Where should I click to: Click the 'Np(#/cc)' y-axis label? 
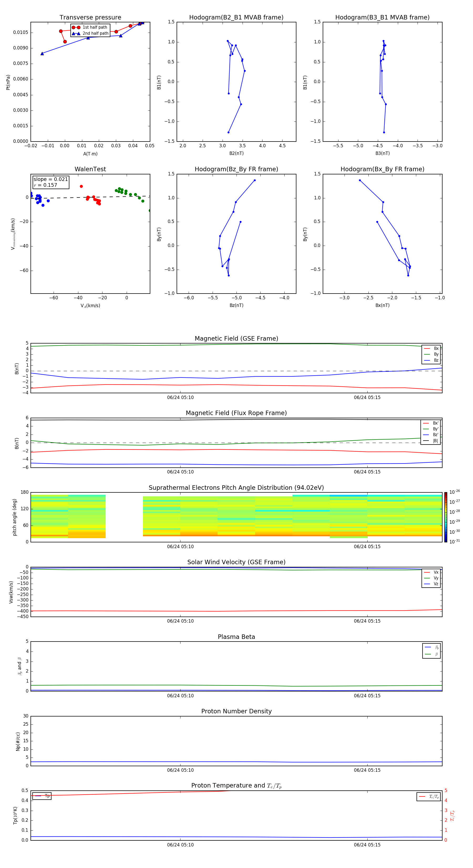pyautogui.click(x=18, y=741)
